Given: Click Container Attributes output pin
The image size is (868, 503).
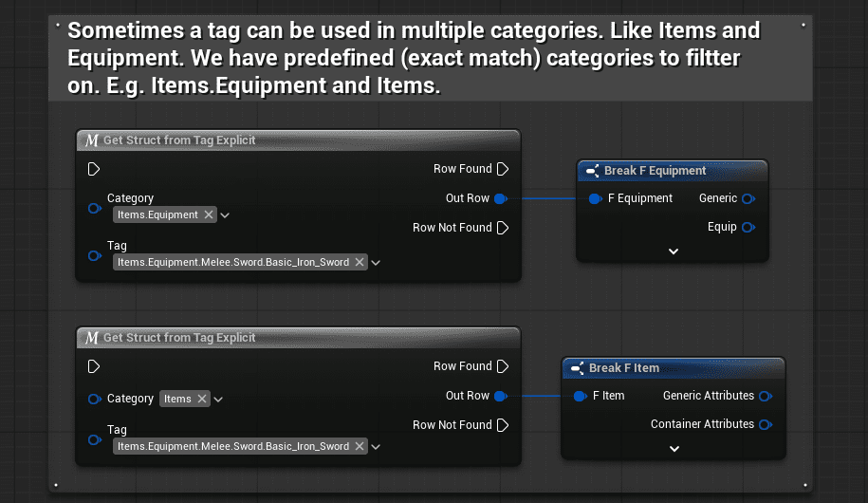Looking at the screenshot, I should coord(766,424).
